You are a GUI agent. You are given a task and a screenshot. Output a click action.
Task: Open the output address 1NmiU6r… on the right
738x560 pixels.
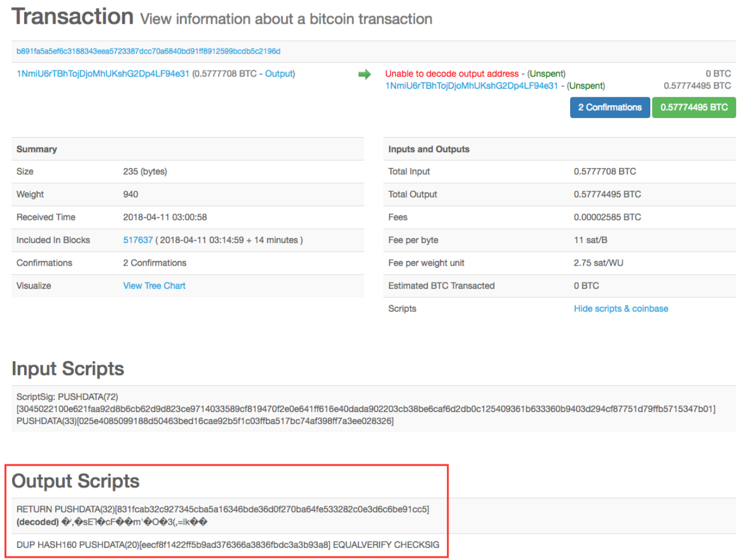point(471,86)
